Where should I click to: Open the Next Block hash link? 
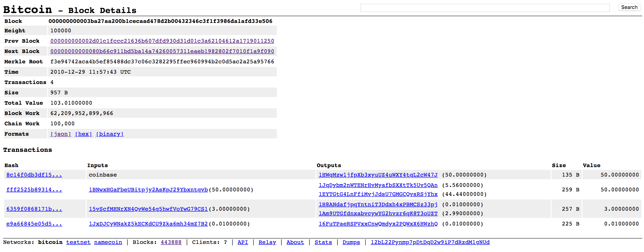(x=162, y=51)
